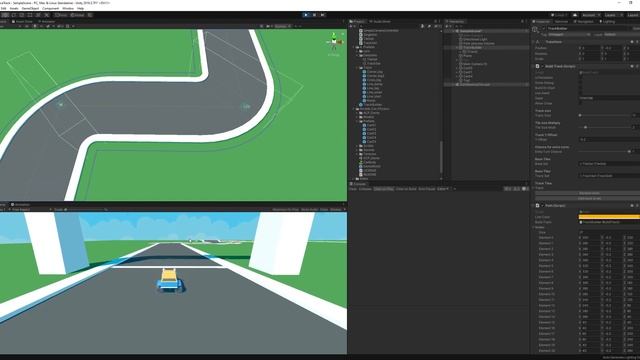Collapse the Transform component in the Inspector

[x=534, y=42]
